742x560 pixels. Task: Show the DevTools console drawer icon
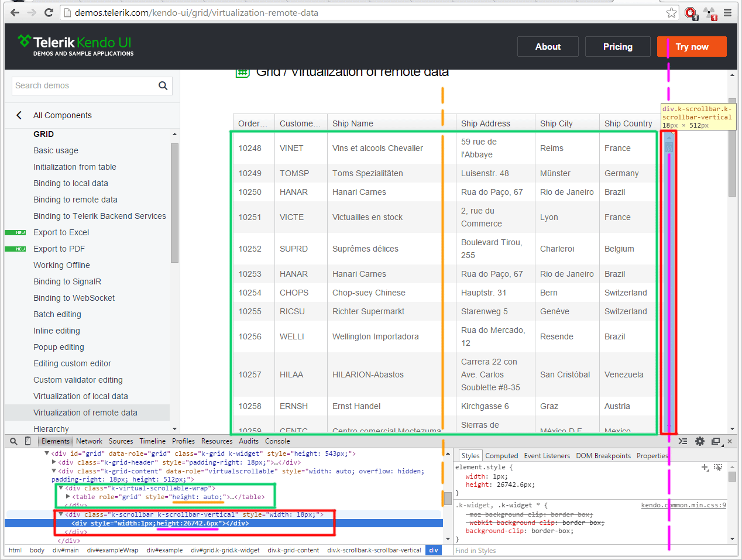click(x=683, y=441)
